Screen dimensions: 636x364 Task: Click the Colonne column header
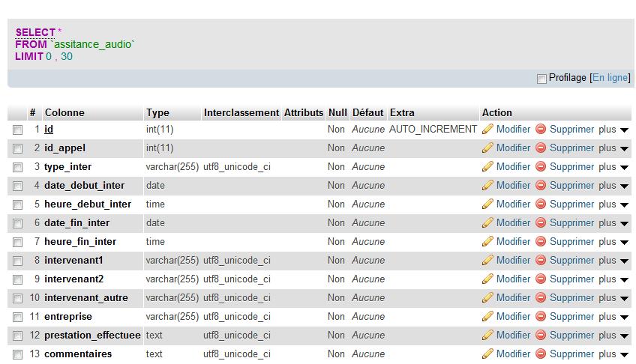[x=64, y=112]
